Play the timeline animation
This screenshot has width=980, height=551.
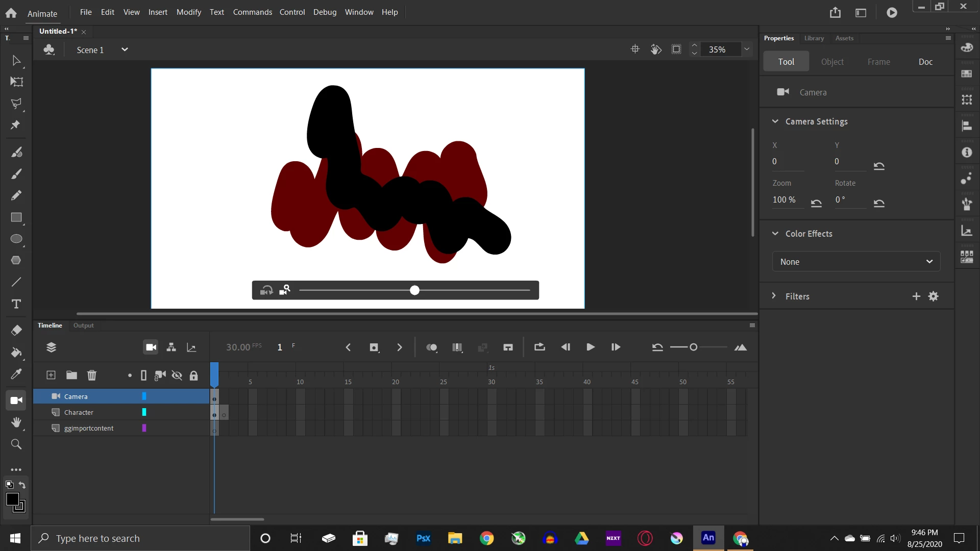pyautogui.click(x=590, y=347)
